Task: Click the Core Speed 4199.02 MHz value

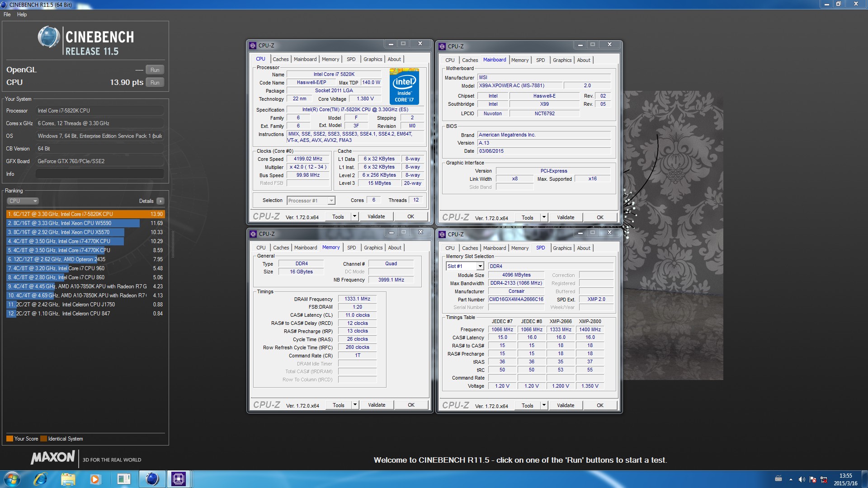Action: (308, 159)
